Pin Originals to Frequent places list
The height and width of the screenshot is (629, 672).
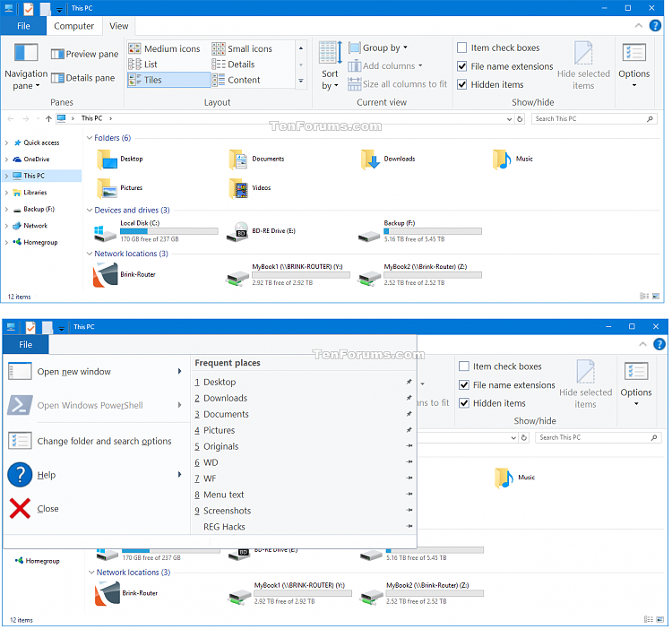[409, 446]
